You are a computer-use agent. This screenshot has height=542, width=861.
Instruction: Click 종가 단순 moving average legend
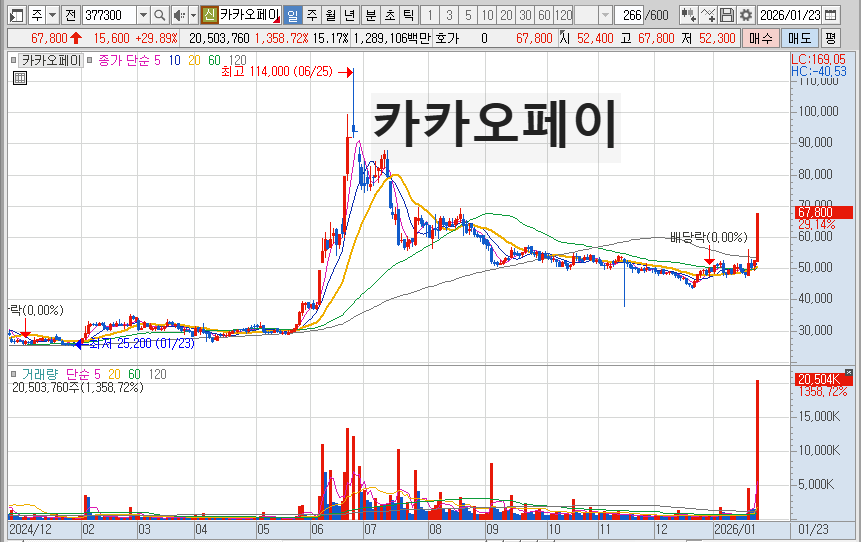coord(125,60)
